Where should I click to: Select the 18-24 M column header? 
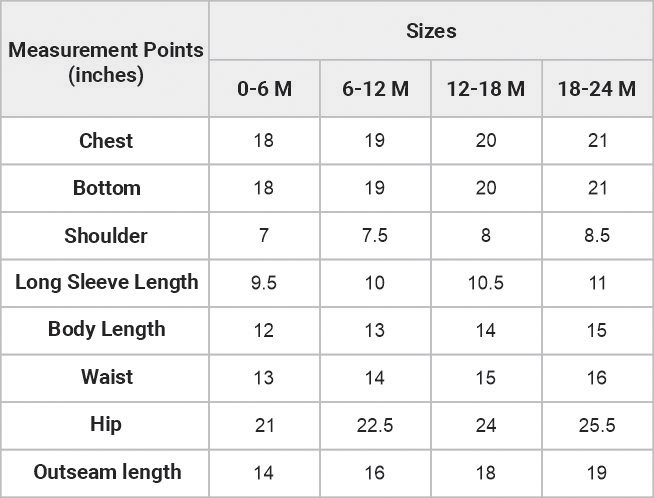[x=598, y=88]
